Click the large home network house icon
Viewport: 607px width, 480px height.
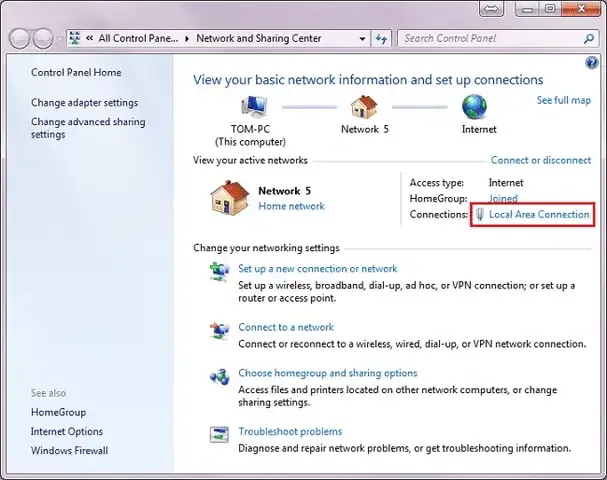point(228,197)
